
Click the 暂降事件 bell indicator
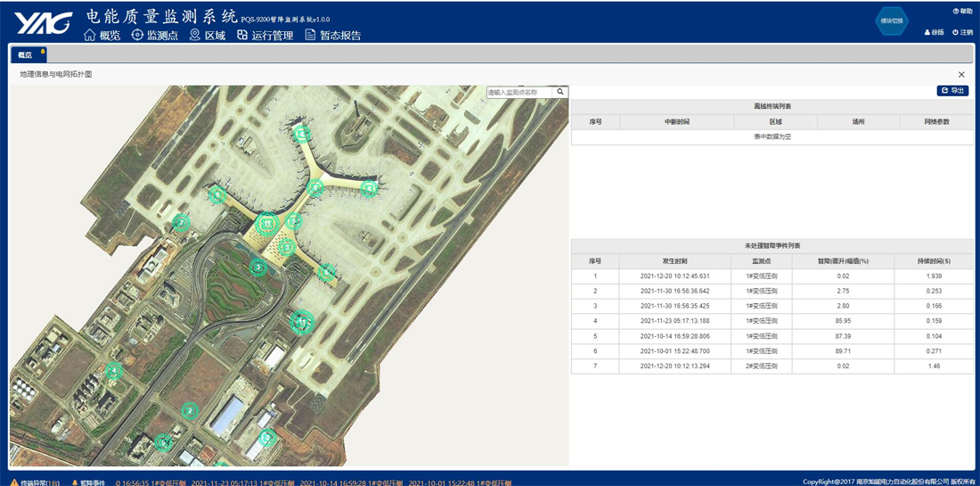pos(89,482)
